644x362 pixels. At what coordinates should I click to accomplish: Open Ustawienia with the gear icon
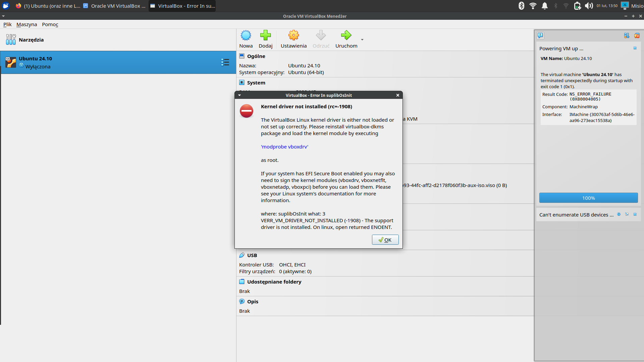click(293, 35)
